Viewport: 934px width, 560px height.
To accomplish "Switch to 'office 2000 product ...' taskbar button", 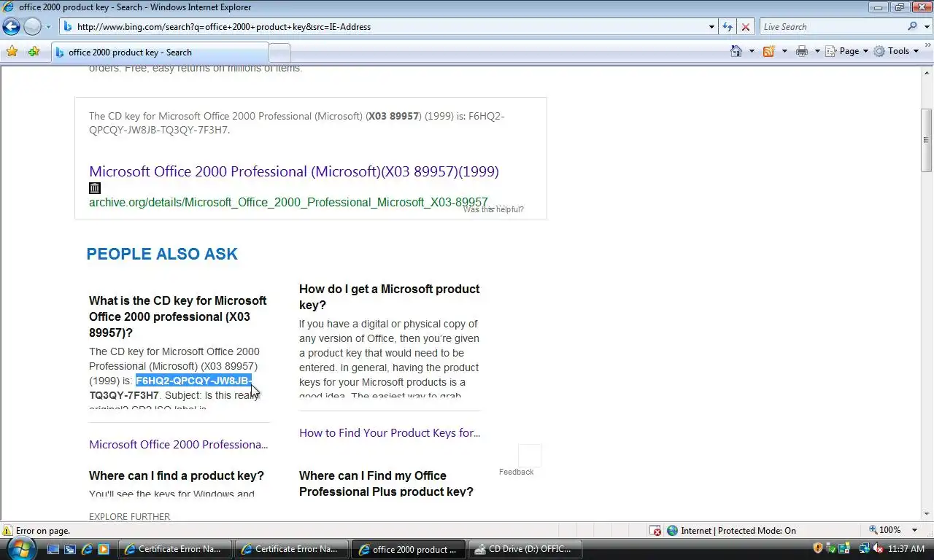I will point(409,549).
